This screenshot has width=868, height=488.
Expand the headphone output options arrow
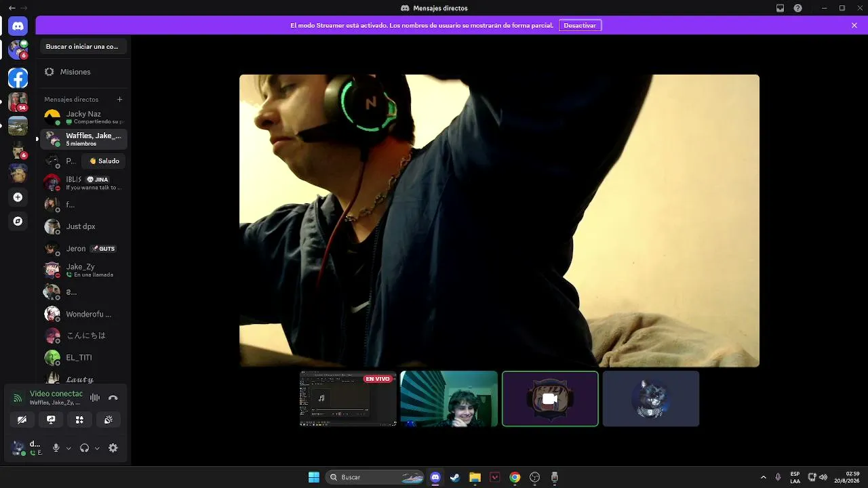point(97,448)
